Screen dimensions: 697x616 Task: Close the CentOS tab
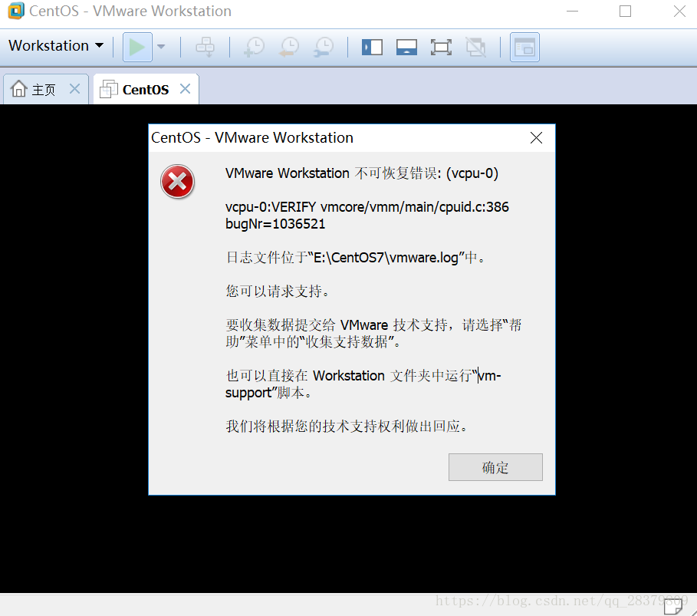pos(186,89)
